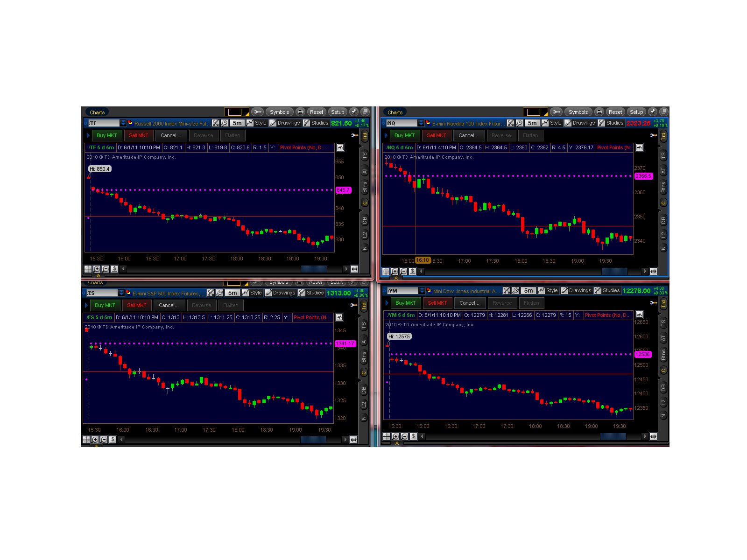Click Cancel... on the /ES chart
Viewport: 747px width, 560px height.
(169, 305)
